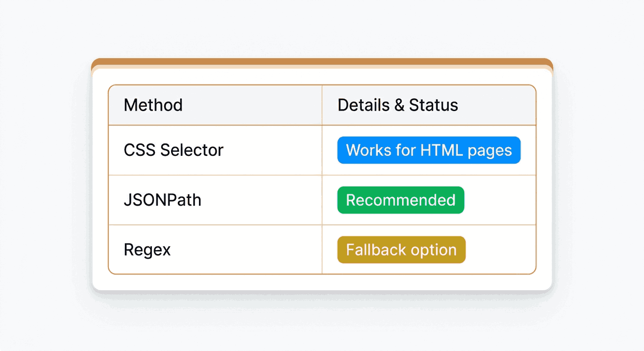Select the JSONPath method cell
The image size is (644, 351).
[x=215, y=200]
